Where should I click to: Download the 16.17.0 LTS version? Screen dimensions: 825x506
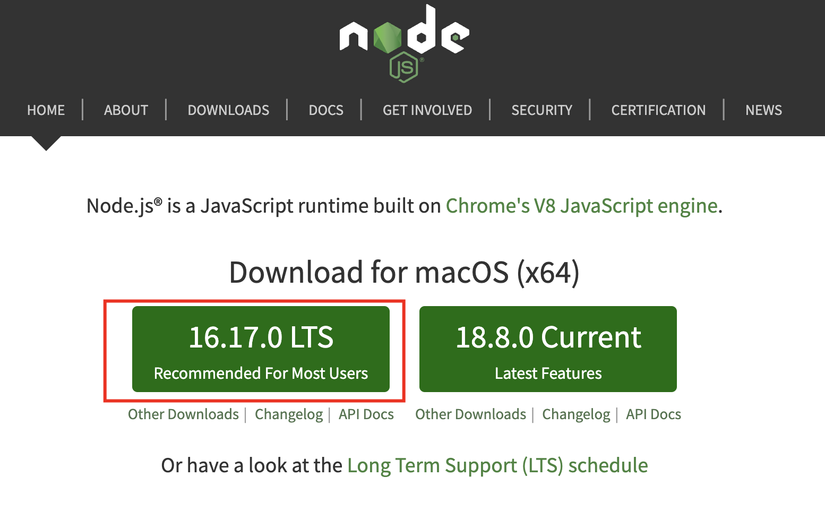(261, 349)
